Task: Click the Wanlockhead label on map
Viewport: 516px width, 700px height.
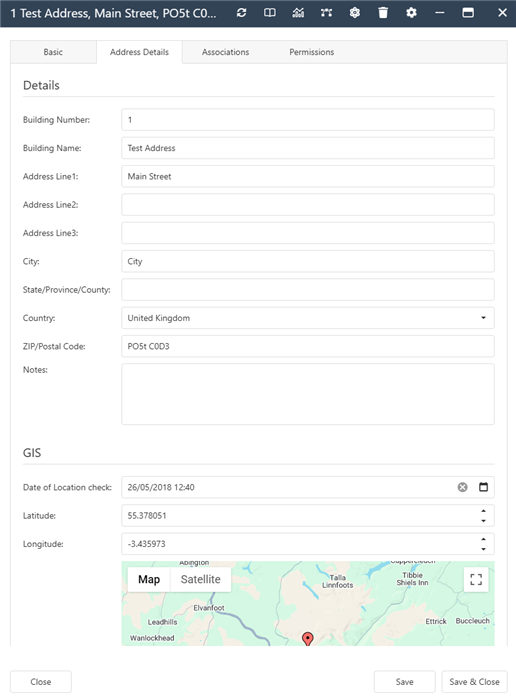Action: [x=152, y=638]
